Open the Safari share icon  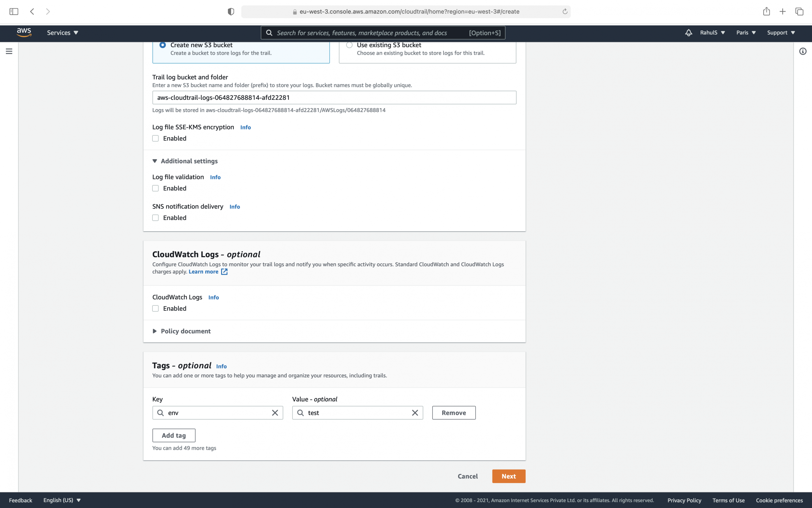[766, 12]
